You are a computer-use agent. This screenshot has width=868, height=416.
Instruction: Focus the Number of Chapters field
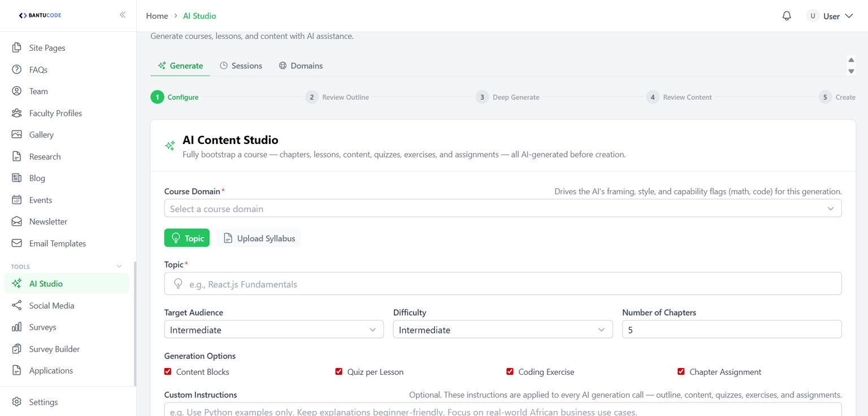[x=732, y=330]
